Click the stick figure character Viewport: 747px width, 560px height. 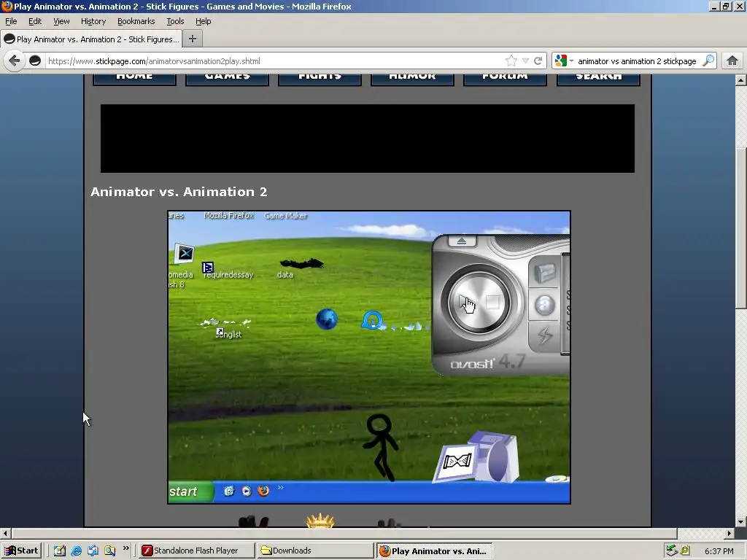[x=381, y=447]
